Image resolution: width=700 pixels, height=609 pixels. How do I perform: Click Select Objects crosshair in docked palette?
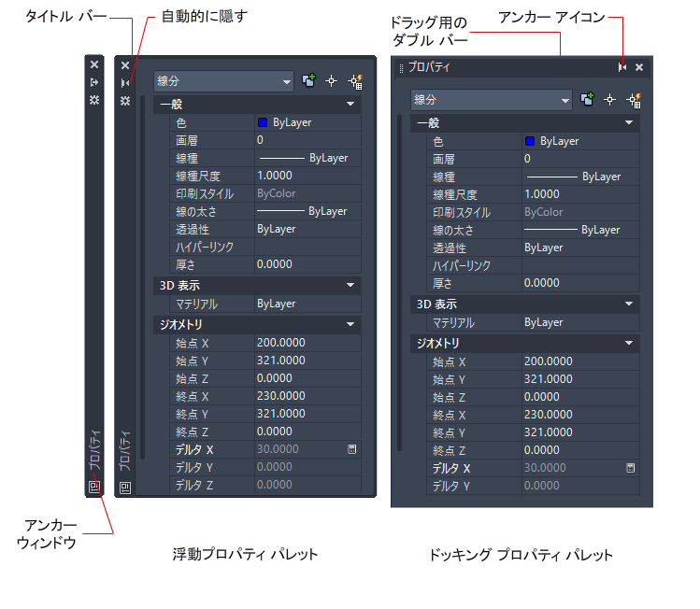[x=610, y=100]
